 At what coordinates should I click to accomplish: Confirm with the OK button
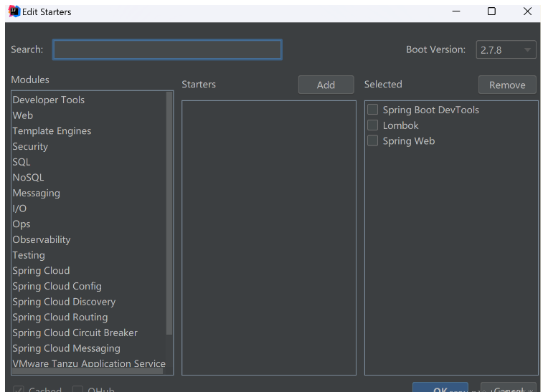(x=440, y=388)
